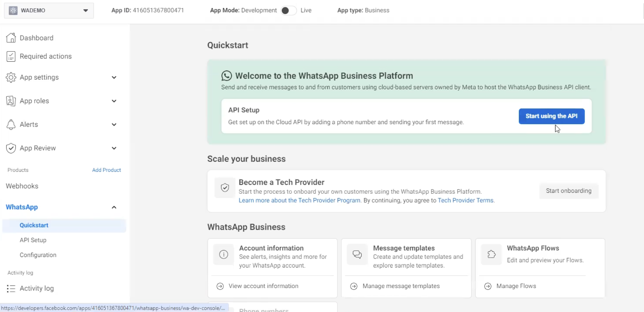
Task: Click the Start onboarding button
Action: click(569, 191)
